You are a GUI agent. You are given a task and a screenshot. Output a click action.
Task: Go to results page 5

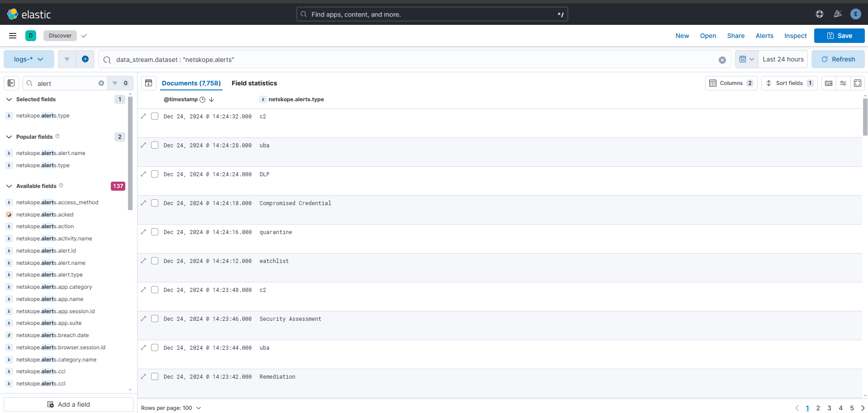[x=852, y=408]
